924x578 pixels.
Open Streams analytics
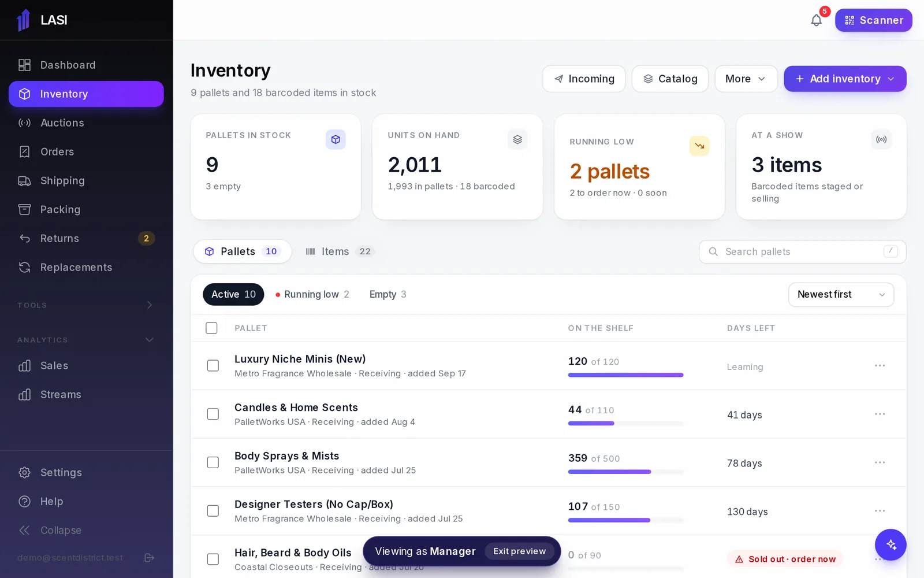point(86,395)
